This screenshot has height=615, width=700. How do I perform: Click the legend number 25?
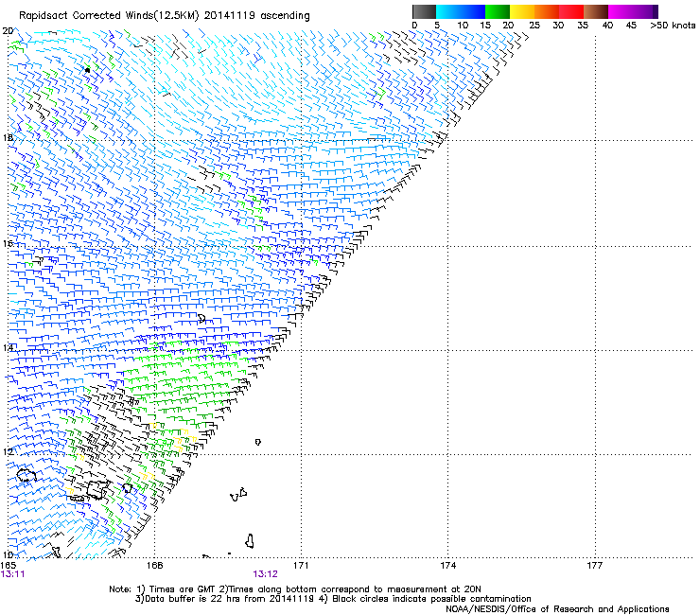[534, 26]
